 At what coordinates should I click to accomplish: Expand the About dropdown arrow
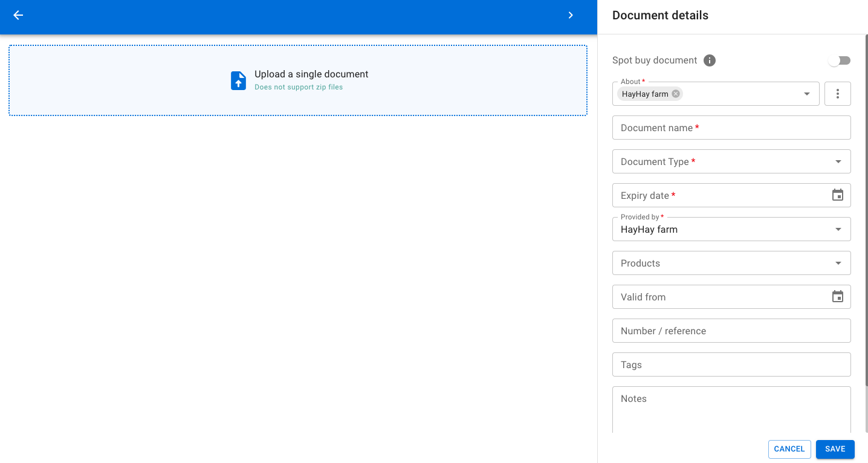(807, 94)
